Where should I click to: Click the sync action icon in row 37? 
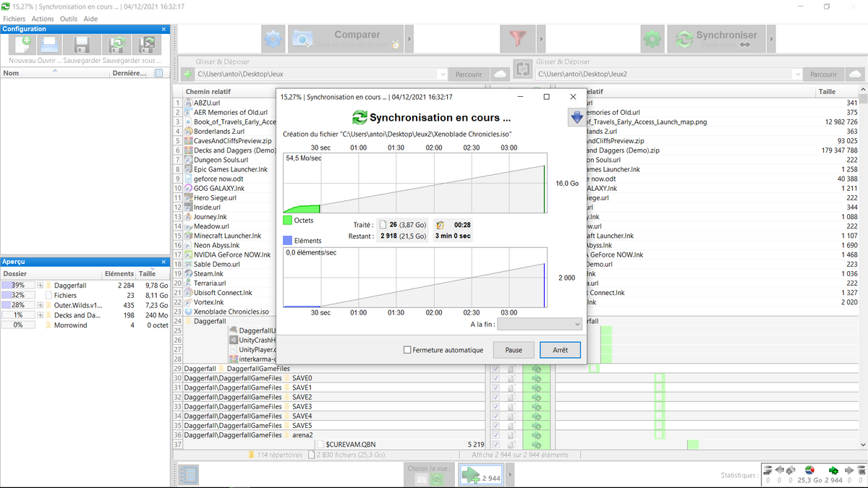[x=537, y=444]
